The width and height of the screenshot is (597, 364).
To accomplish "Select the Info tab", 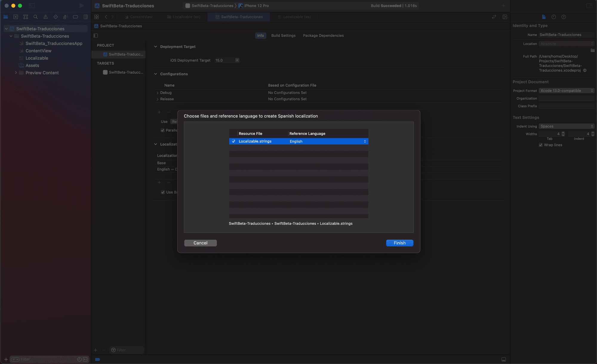I will (x=261, y=36).
